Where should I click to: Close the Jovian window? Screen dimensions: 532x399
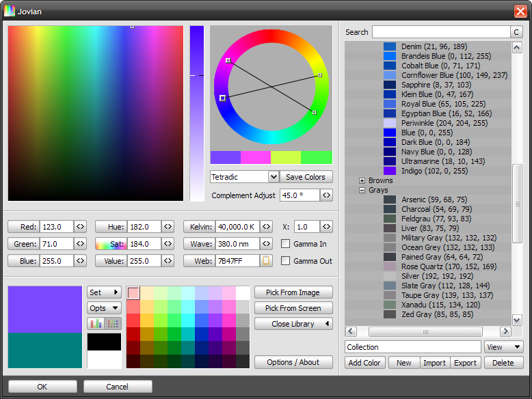pyautogui.click(x=520, y=11)
